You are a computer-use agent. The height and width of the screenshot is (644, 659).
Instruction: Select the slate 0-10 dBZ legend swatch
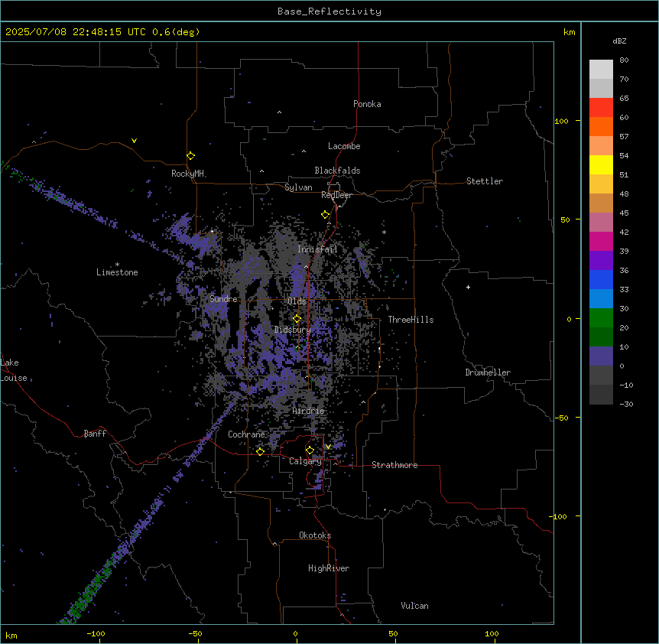[601, 356]
